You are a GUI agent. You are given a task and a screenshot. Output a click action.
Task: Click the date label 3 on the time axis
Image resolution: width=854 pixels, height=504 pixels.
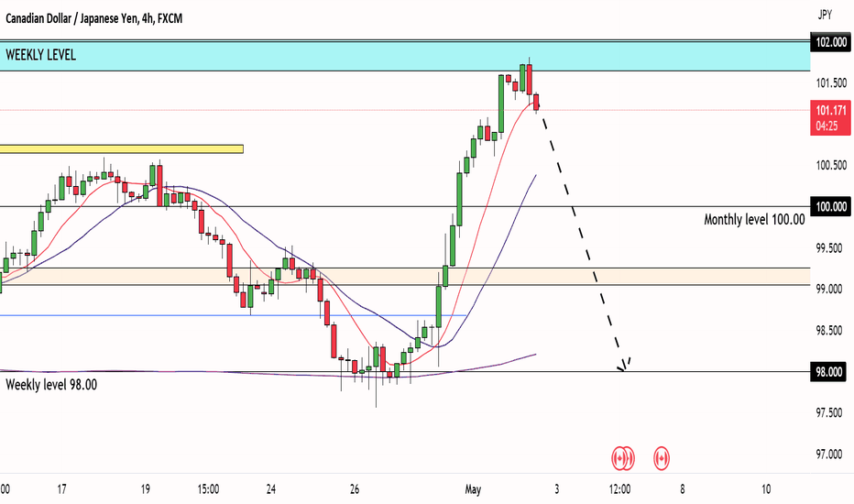[x=556, y=488]
